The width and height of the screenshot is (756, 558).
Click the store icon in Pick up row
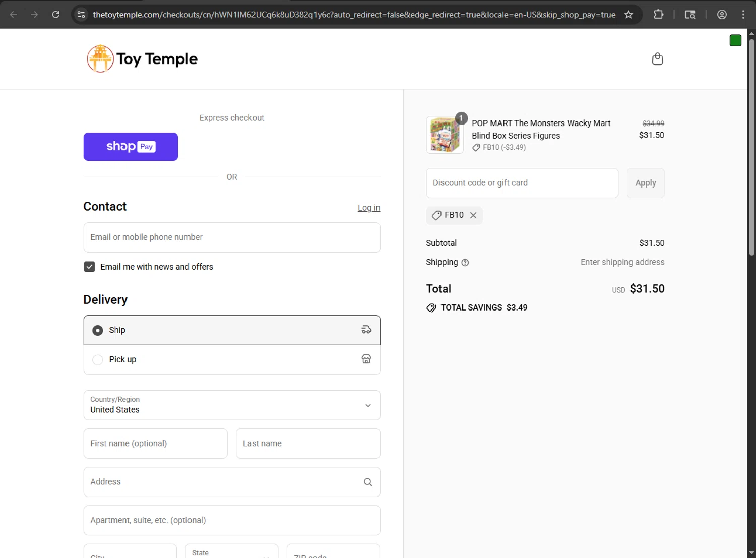pos(366,359)
